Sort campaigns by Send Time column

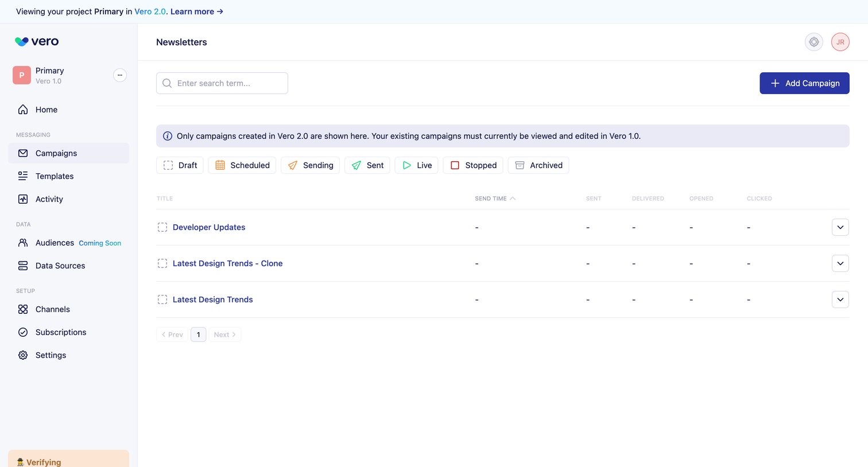tap(495, 199)
